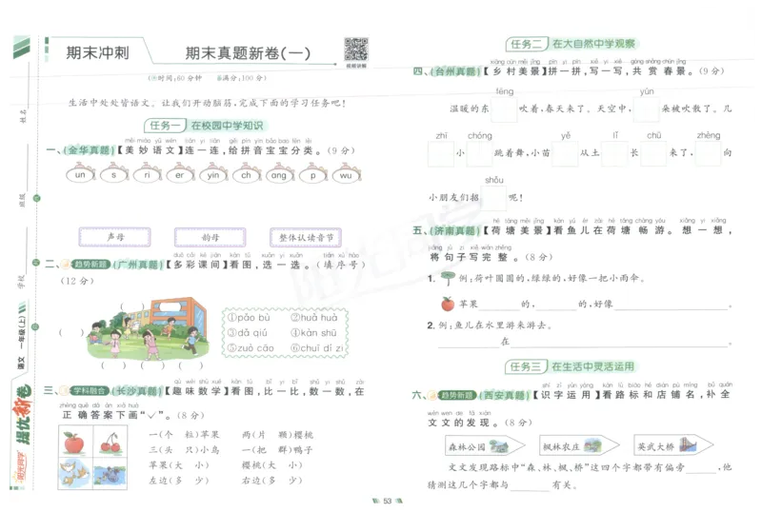Screen dimensions: 762x532
Task: Click the answer box under 'shǒu'
Action: (x=493, y=198)
